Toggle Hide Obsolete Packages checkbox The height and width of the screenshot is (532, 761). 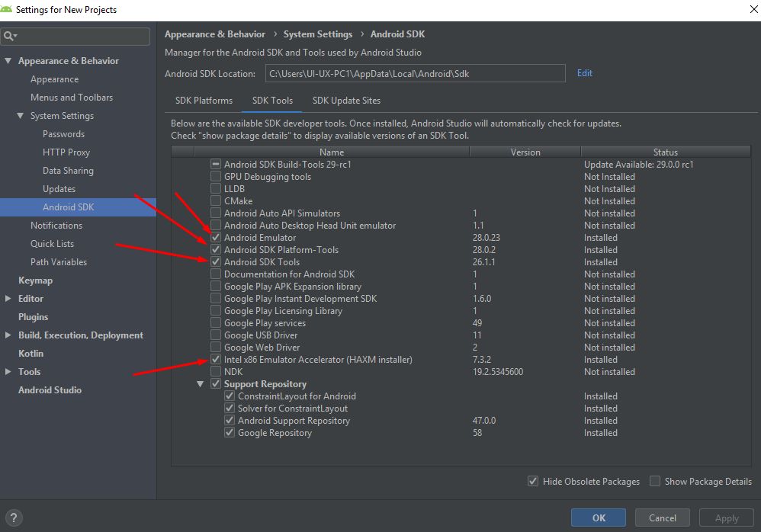[533, 481]
